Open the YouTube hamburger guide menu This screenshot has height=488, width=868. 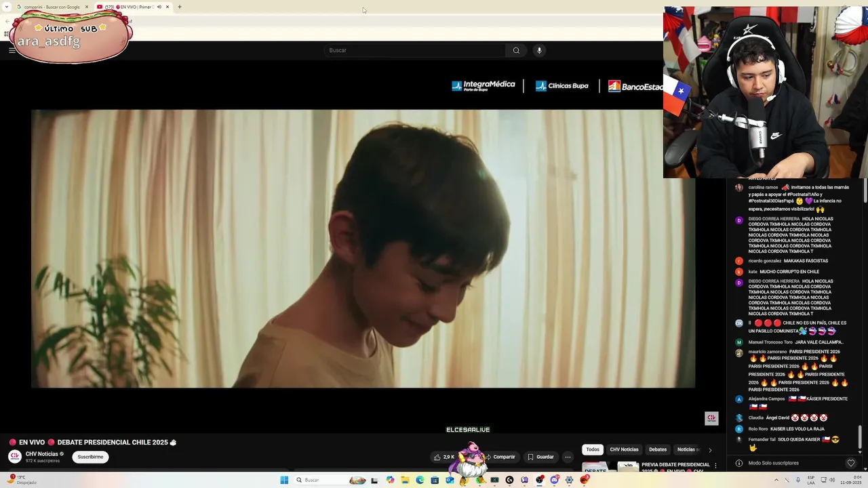[12, 50]
